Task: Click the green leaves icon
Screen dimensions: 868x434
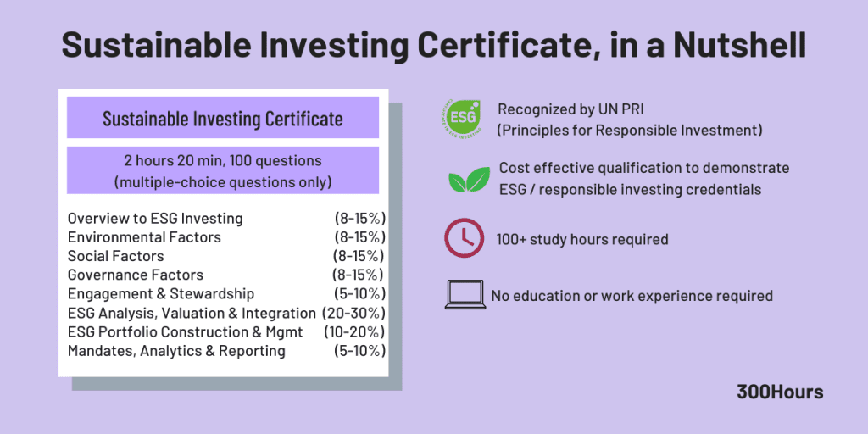Action: pyautogui.click(x=467, y=180)
